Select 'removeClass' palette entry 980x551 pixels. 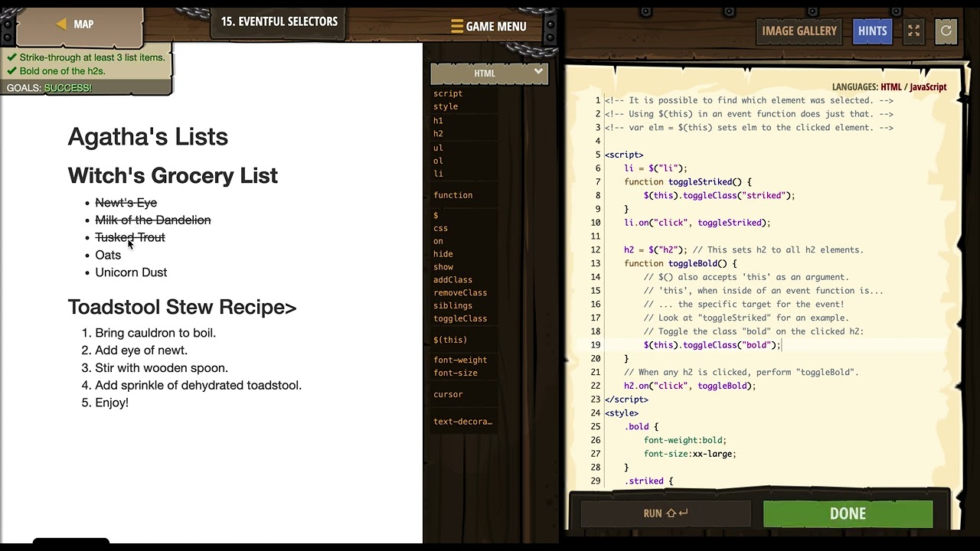pos(460,293)
